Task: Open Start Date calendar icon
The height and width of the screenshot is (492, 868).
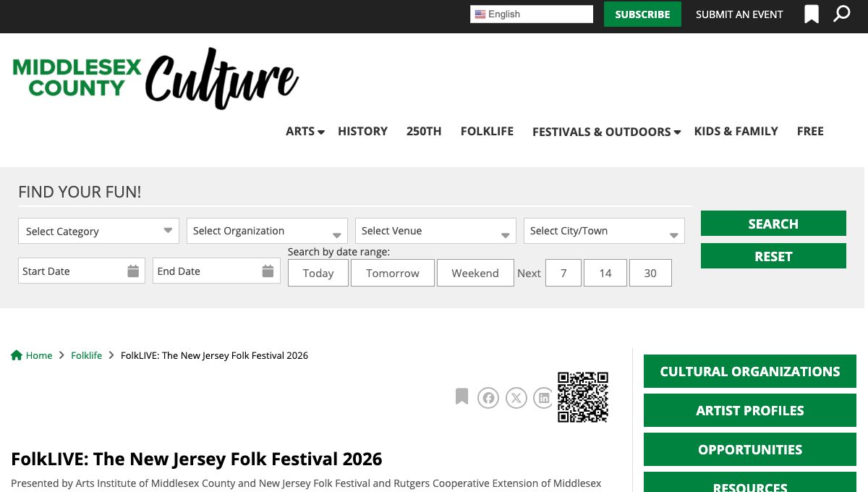Action: [x=133, y=271]
